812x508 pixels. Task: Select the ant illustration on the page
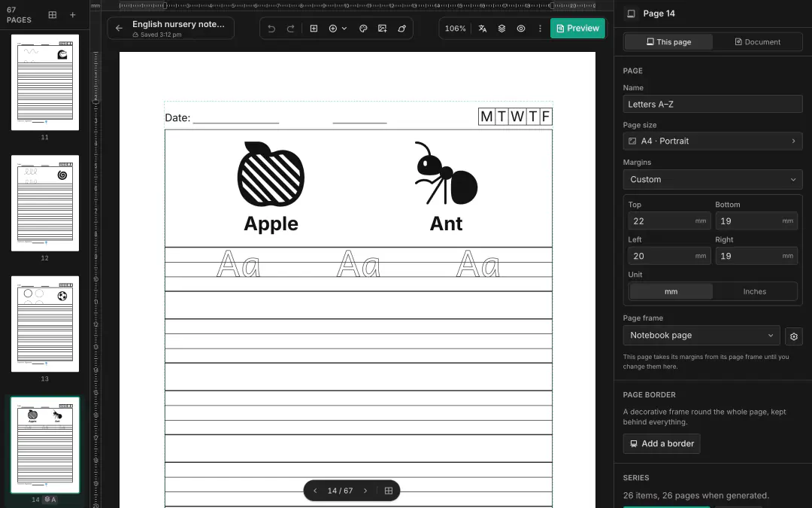446,174
